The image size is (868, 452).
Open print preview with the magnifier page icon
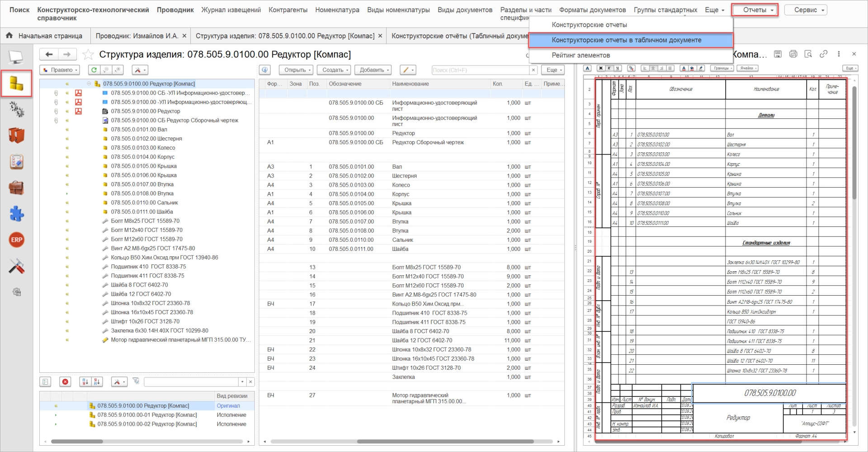point(808,54)
